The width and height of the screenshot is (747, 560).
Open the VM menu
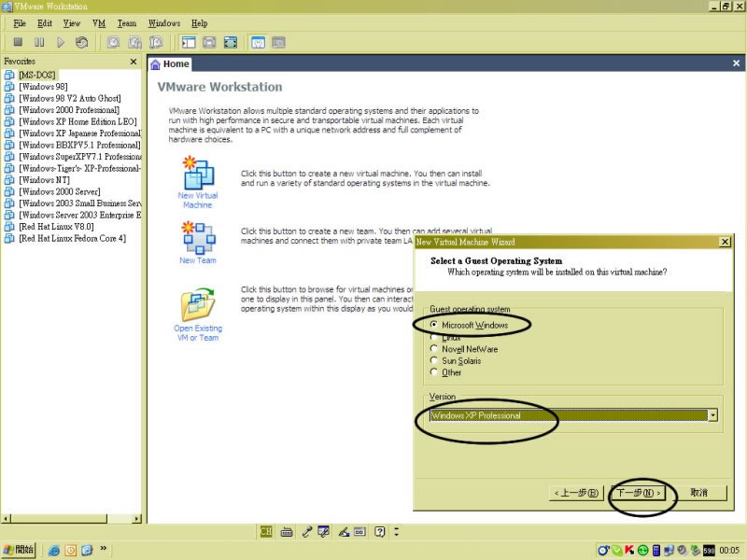point(99,22)
